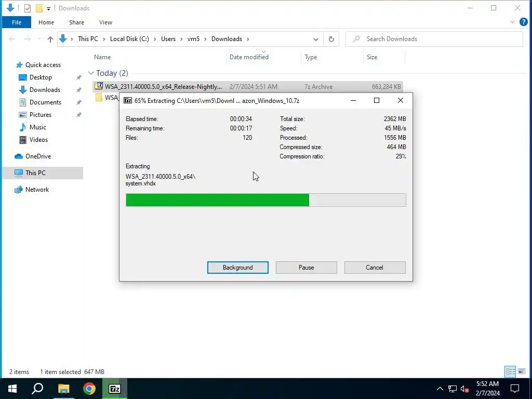Image resolution: width=532 pixels, height=399 pixels.
Task: Open Quick access in the sidebar
Action: (43, 65)
